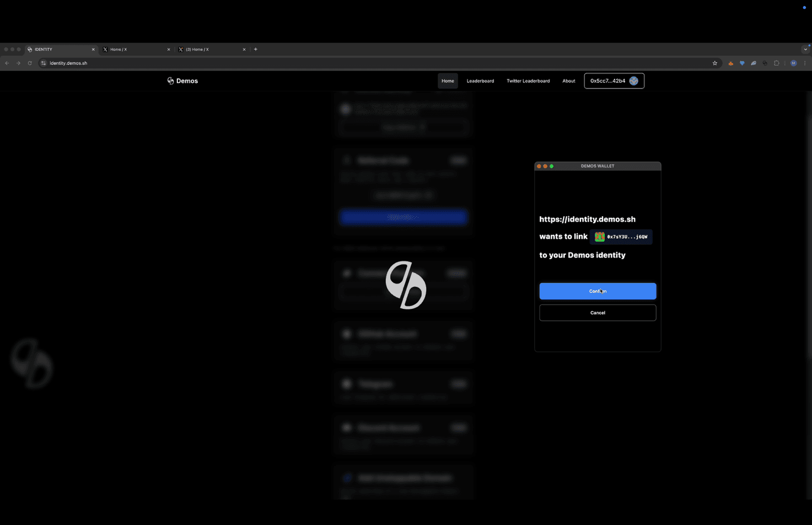Click the Demos extension icon in browser toolbar
812x525 pixels.
765,63
